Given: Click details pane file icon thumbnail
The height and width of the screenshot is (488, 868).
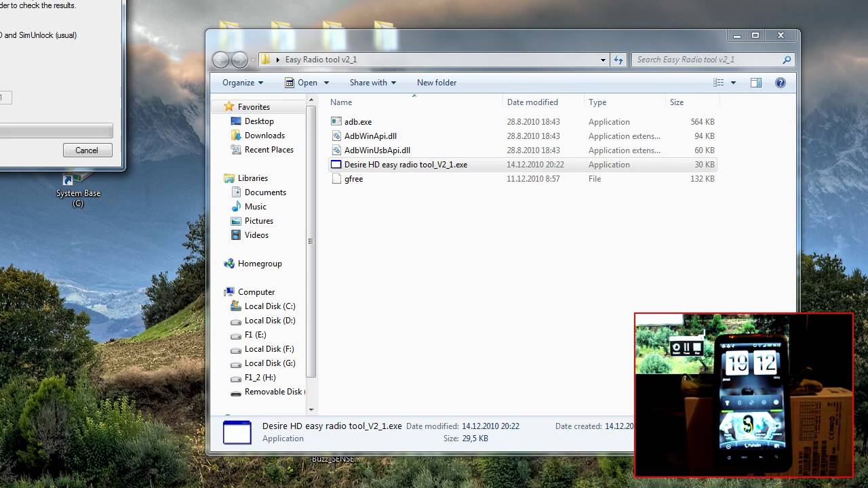Looking at the screenshot, I should tap(237, 432).
